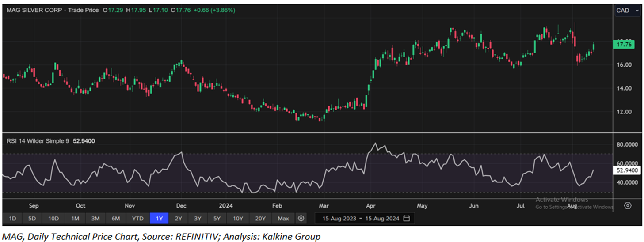Image resolution: width=644 pixels, height=242 pixels.
Task: Click the O17.29 open price value
Action: tap(113, 10)
